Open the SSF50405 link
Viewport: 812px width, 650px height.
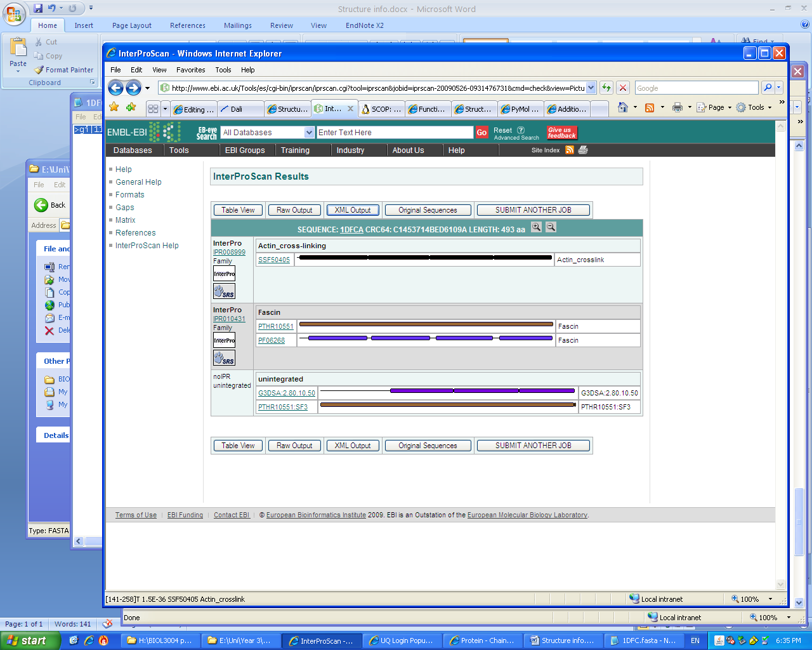[x=274, y=260]
